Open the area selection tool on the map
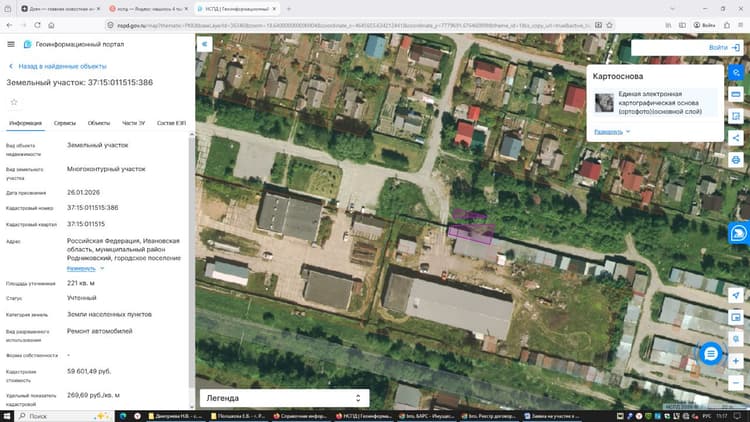Screen dimensions: 750x422 tap(736, 116)
